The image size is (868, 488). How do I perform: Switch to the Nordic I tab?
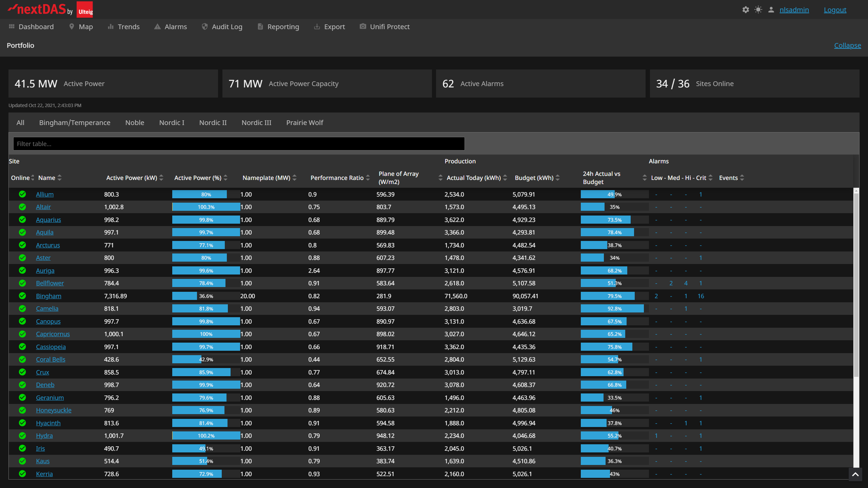tap(172, 123)
